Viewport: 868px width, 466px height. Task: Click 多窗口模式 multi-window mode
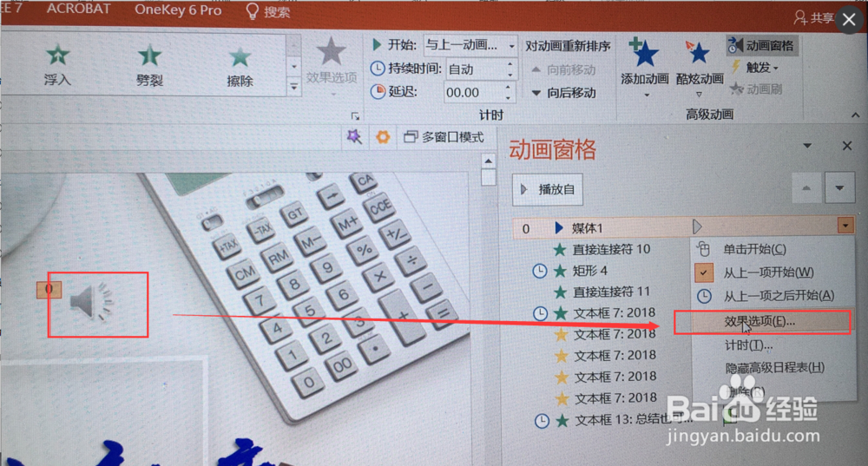(444, 137)
